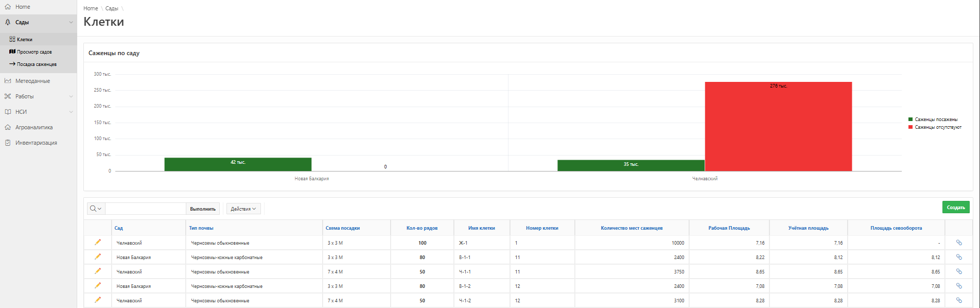The image size is (980, 308).
Task: Collapse the Сады menu chevron
Action: tap(71, 22)
